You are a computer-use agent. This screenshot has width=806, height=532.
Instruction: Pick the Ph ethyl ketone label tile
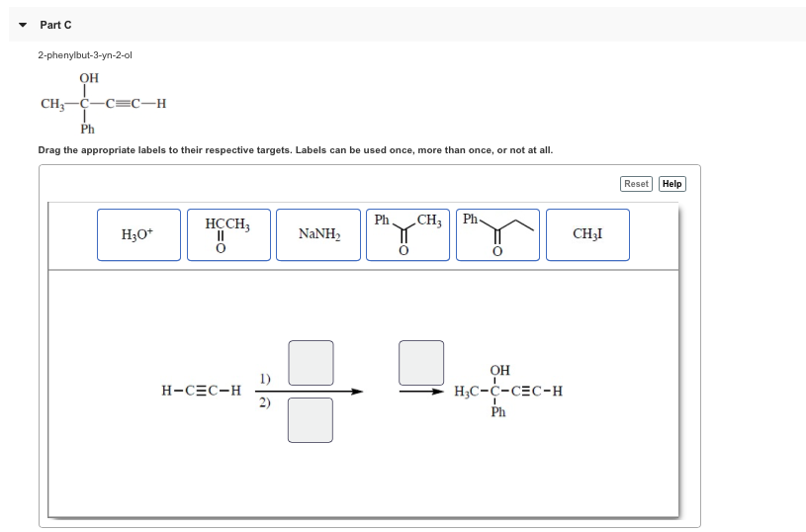[498, 234]
